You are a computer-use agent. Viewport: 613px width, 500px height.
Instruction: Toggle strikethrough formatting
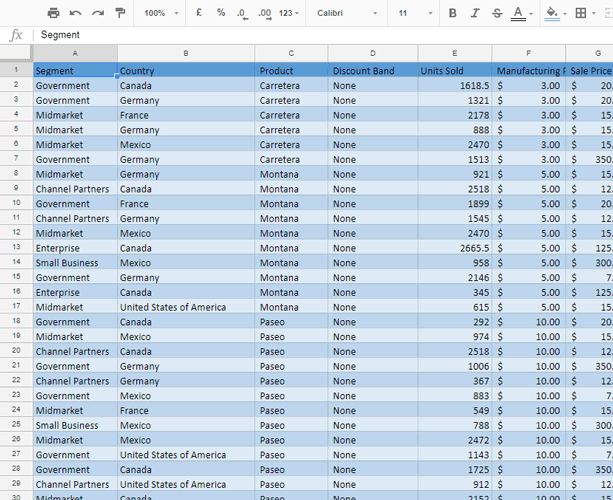(x=497, y=13)
